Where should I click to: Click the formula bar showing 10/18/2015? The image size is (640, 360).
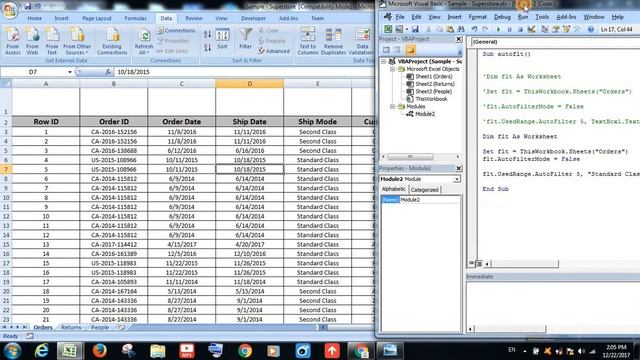pos(244,72)
